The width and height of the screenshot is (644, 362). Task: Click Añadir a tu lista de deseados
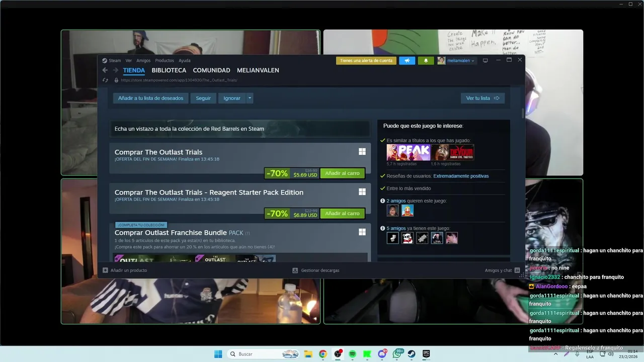[150, 98]
